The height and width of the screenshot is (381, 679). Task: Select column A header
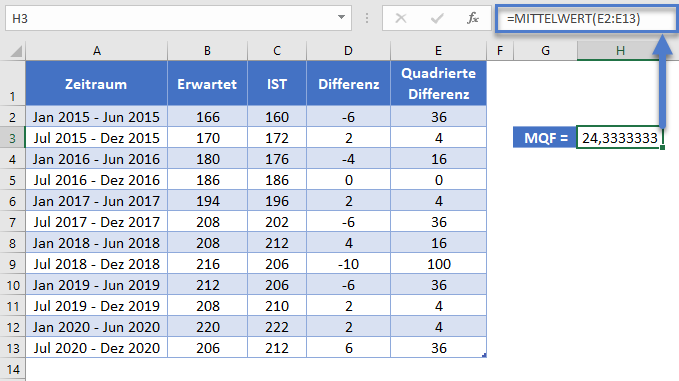tap(97, 51)
